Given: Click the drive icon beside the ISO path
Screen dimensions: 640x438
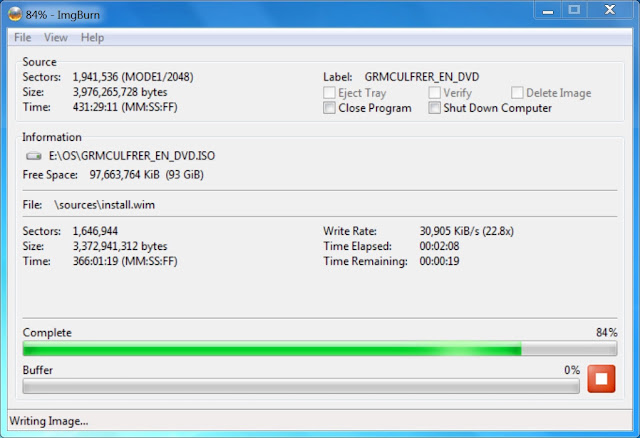Looking at the screenshot, I should pos(34,156).
